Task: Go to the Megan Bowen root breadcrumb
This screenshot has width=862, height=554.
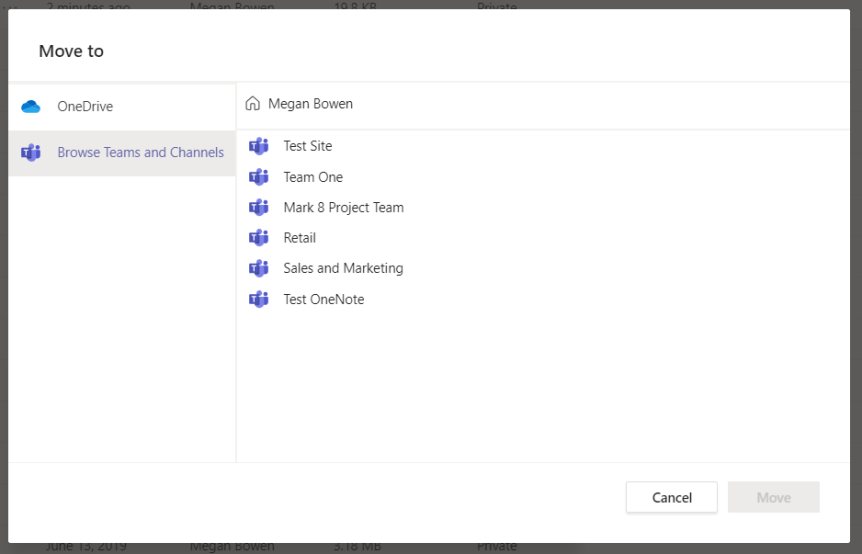Action: coord(310,104)
